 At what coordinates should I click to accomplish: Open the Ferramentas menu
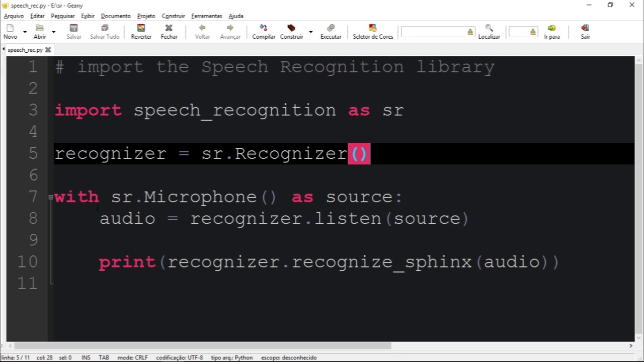point(206,16)
